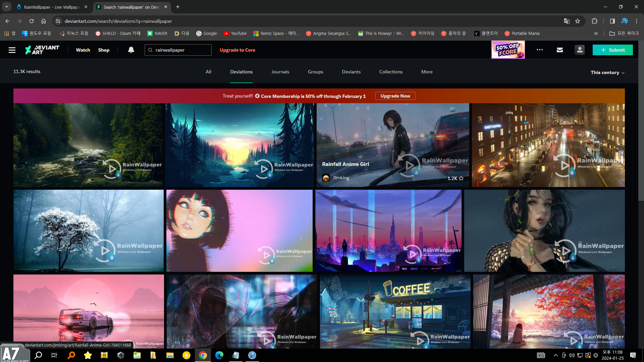Close the DeviantArt search browser tab

coord(166,7)
